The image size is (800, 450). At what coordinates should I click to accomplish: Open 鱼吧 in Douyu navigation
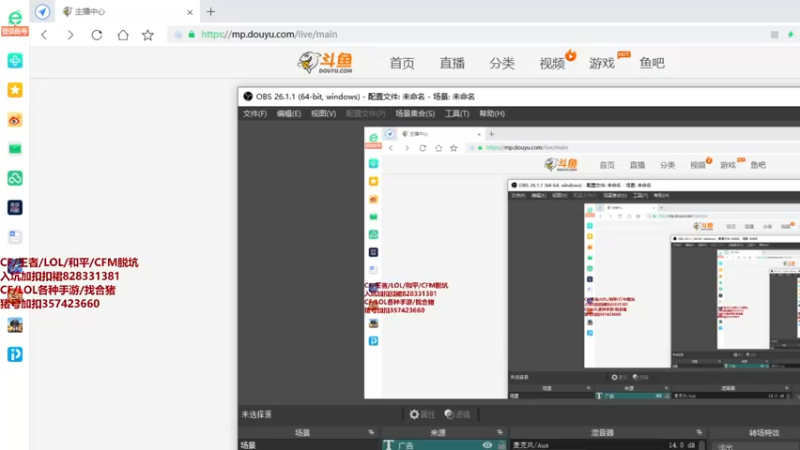coord(652,63)
